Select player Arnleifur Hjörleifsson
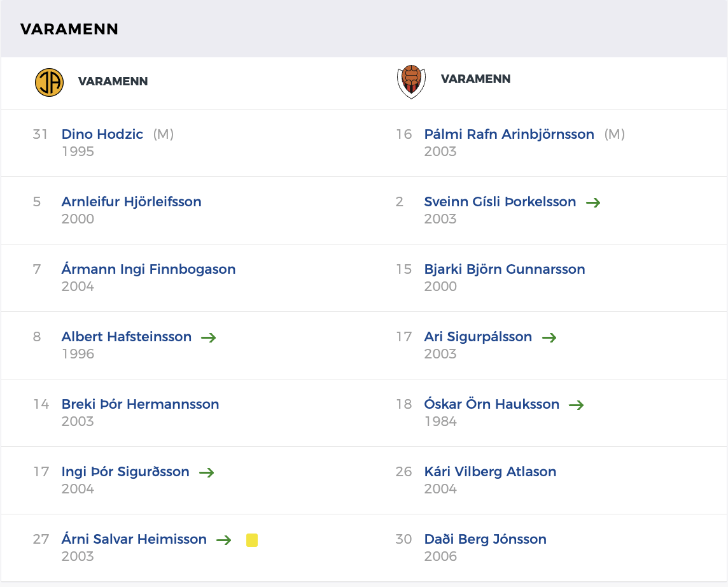Viewport: 728px width, 587px height. point(132,202)
